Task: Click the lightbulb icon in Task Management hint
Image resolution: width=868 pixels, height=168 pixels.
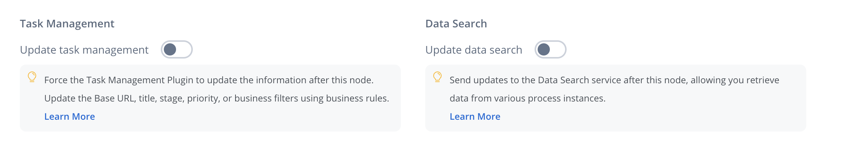Action: 32,77
